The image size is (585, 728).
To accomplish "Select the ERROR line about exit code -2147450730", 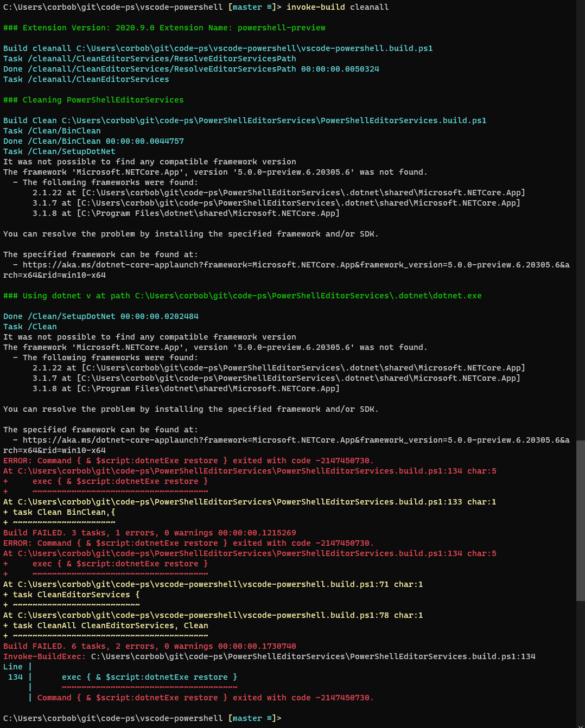I will point(187,460).
